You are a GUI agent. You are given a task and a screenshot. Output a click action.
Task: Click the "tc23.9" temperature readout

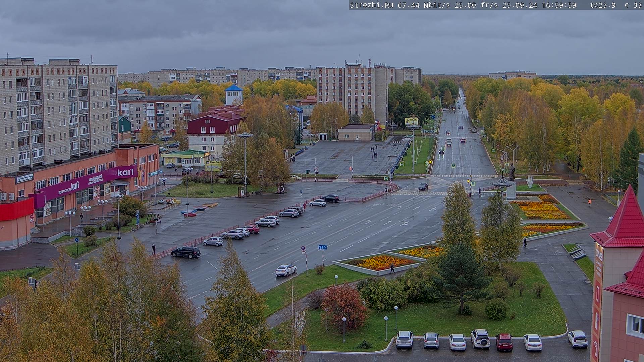pyautogui.click(x=603, y=5)
